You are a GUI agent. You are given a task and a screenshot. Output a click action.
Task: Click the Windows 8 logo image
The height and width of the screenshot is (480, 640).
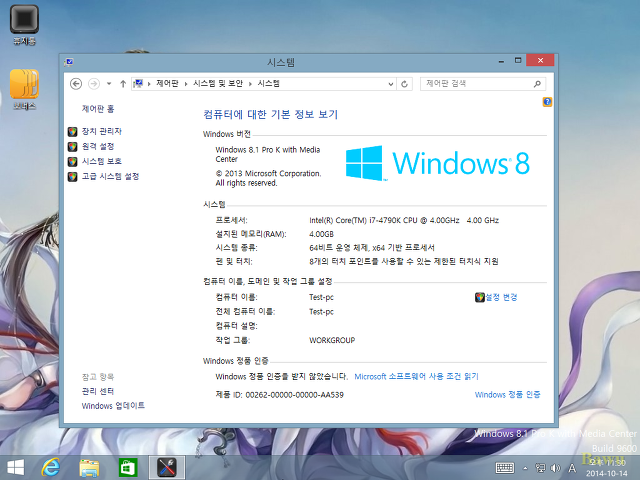[x=438, y=163]
